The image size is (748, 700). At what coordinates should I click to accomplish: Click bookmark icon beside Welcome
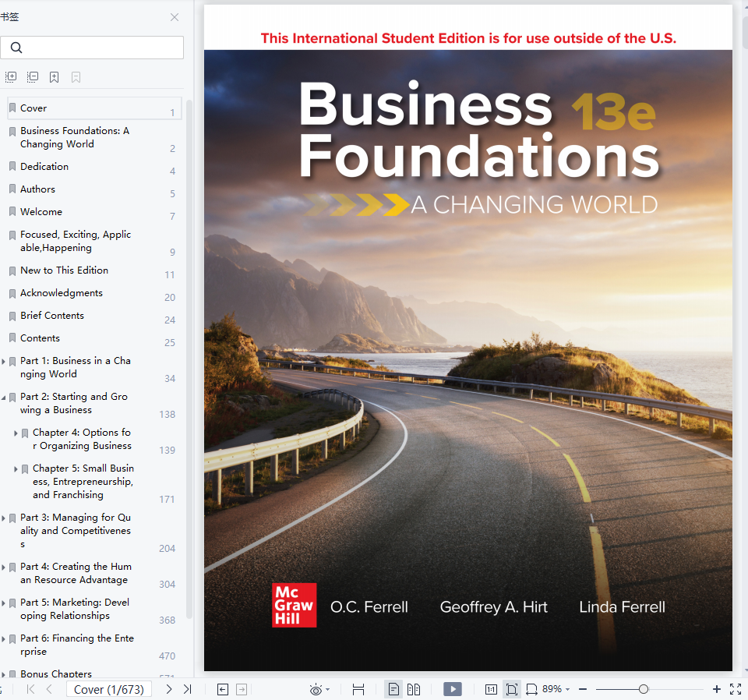click(13, 212)
